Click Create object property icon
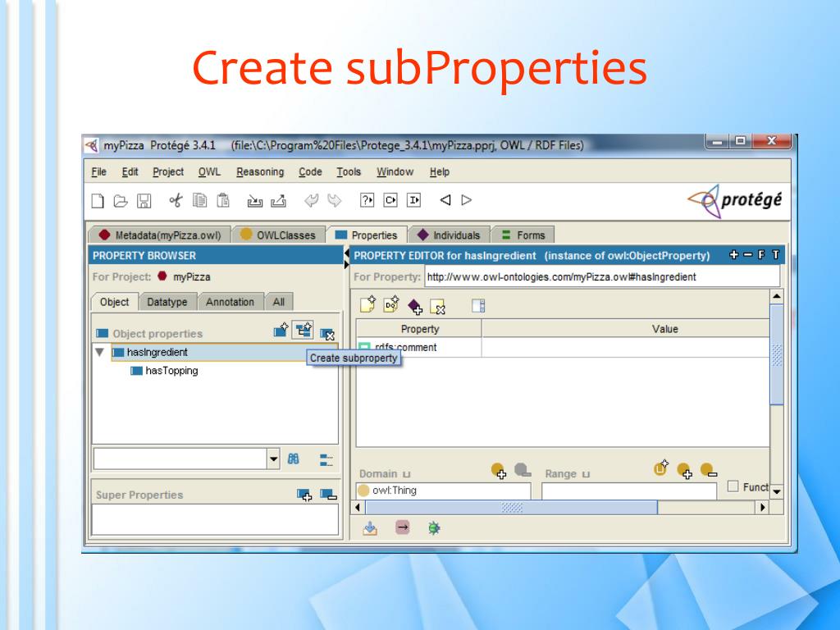 (x=281, y=330)
